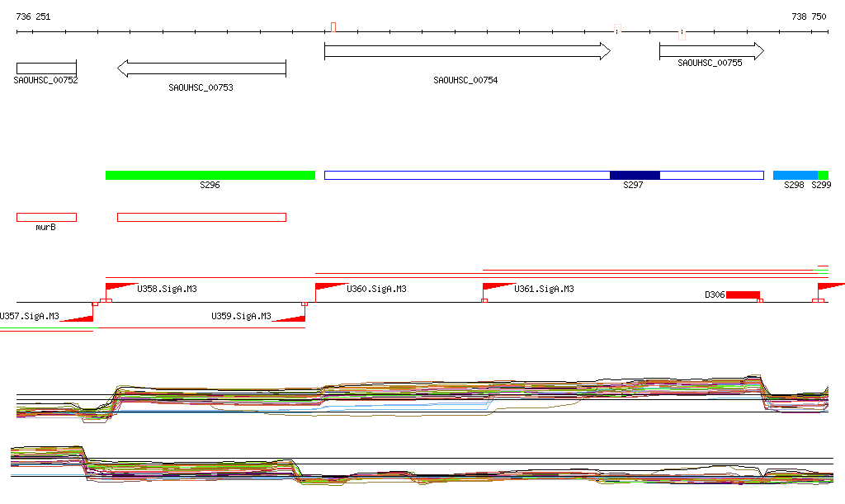Click the SAOUHSC_00753 label text
This screenshot has width=845, height=504.
coord(201,87)
